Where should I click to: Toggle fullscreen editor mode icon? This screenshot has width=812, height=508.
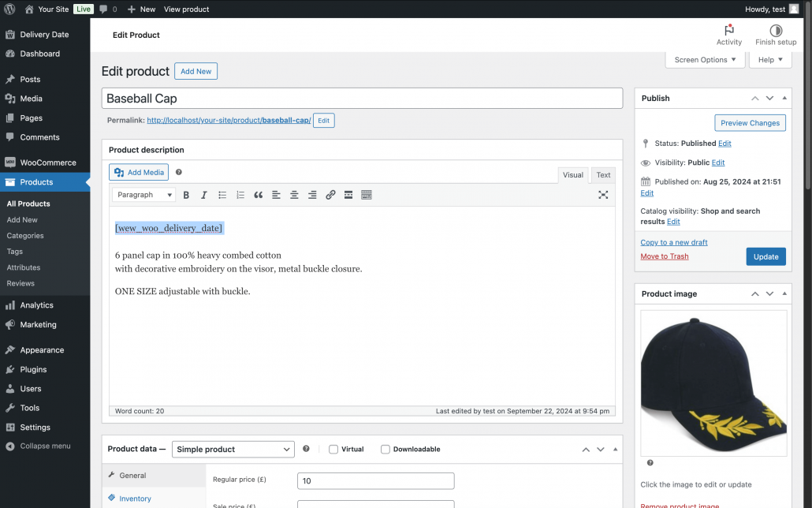click(x=603, y=195)
